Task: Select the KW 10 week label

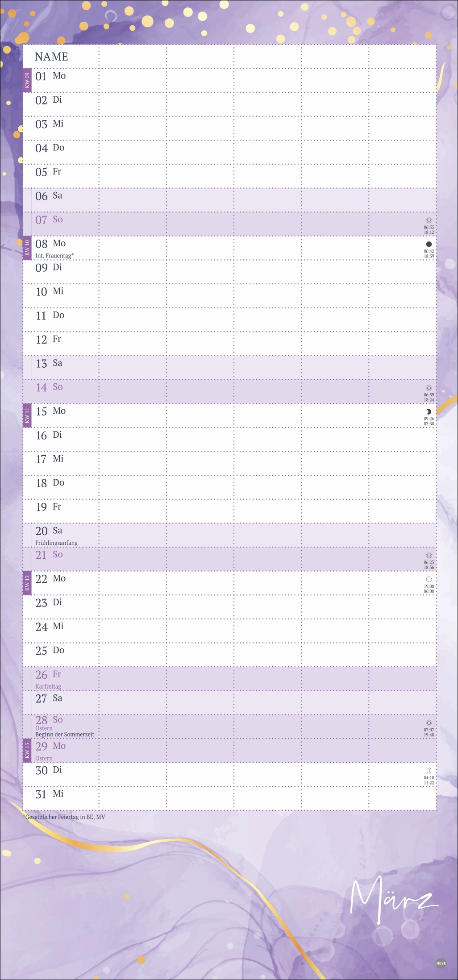Action: click(x=27, y=248)
